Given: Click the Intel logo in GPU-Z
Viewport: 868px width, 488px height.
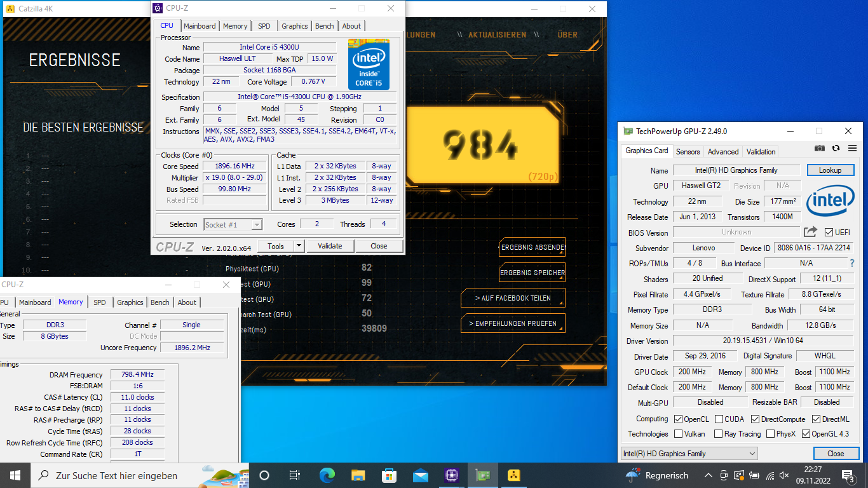Looking at the screenshot, I should (831, 202).
